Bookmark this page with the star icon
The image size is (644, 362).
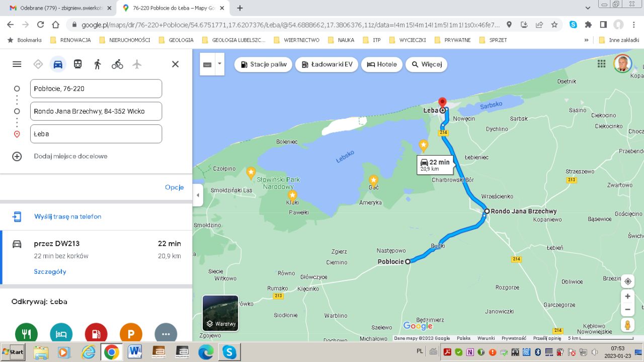(554, 24)
